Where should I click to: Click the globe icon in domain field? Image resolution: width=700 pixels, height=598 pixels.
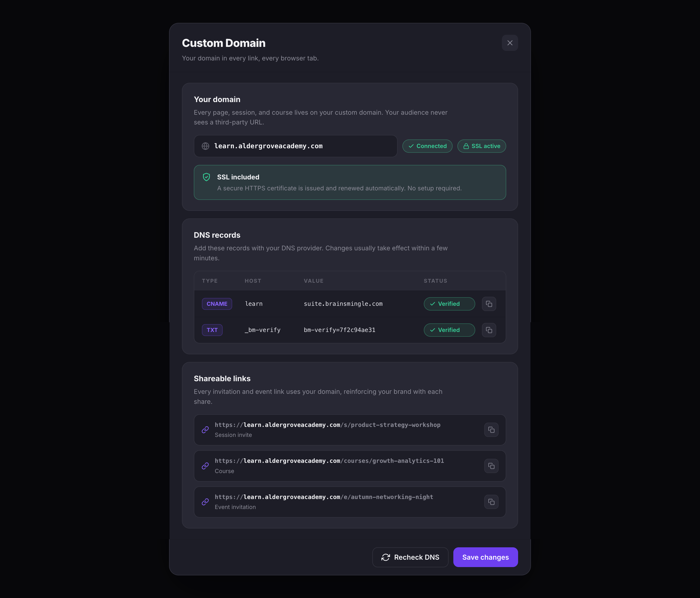pyautogui.click(x=205, y=146)
